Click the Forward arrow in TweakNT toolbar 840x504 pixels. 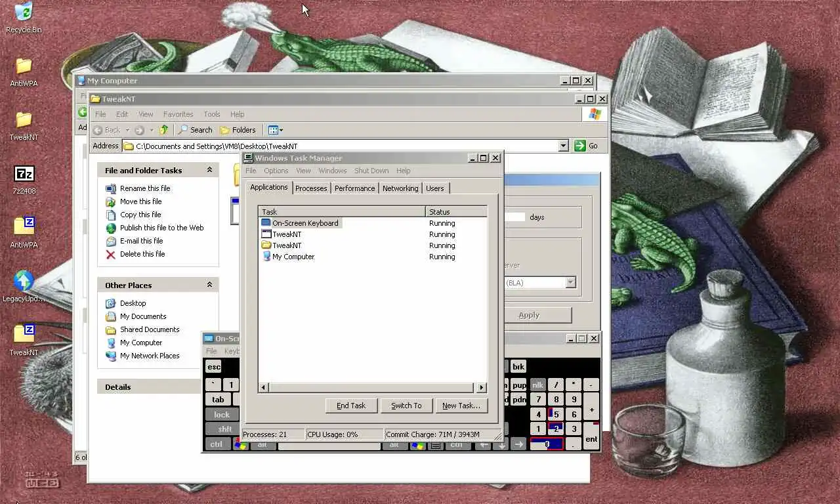pos(139,130)
